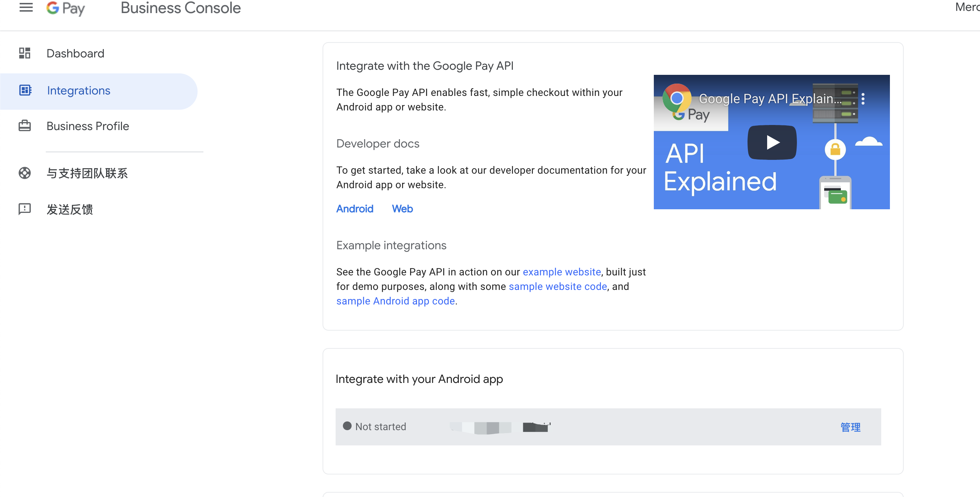Click the heading Integrate with the Google Pay API
Viewport: 980px width, 497px height.
pyautogui.click(x=425, y=66)
